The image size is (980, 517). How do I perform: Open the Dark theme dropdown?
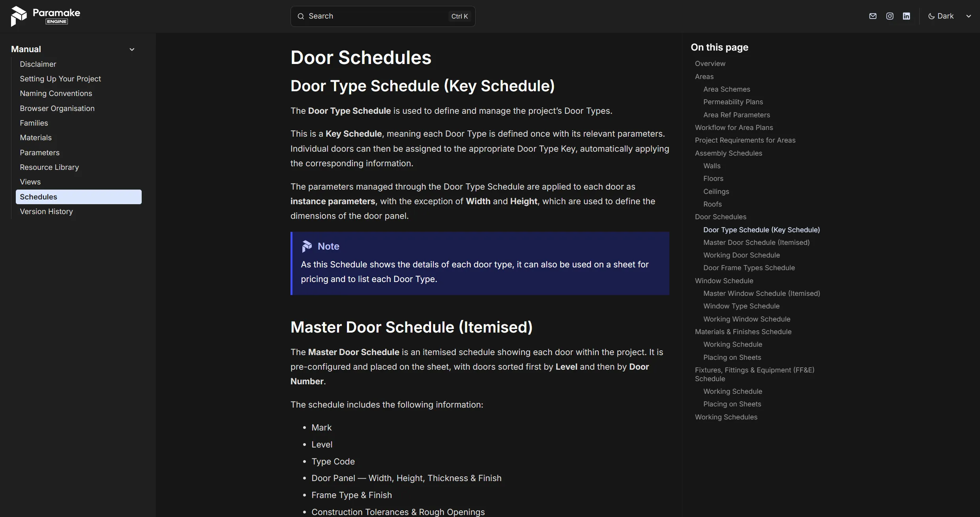(950, 16)
